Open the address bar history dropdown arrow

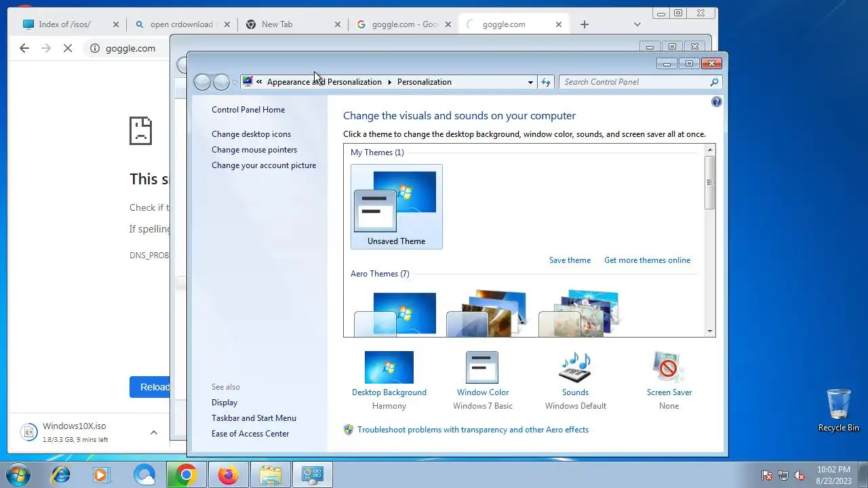pyautogui.click(x=530, y=82)
